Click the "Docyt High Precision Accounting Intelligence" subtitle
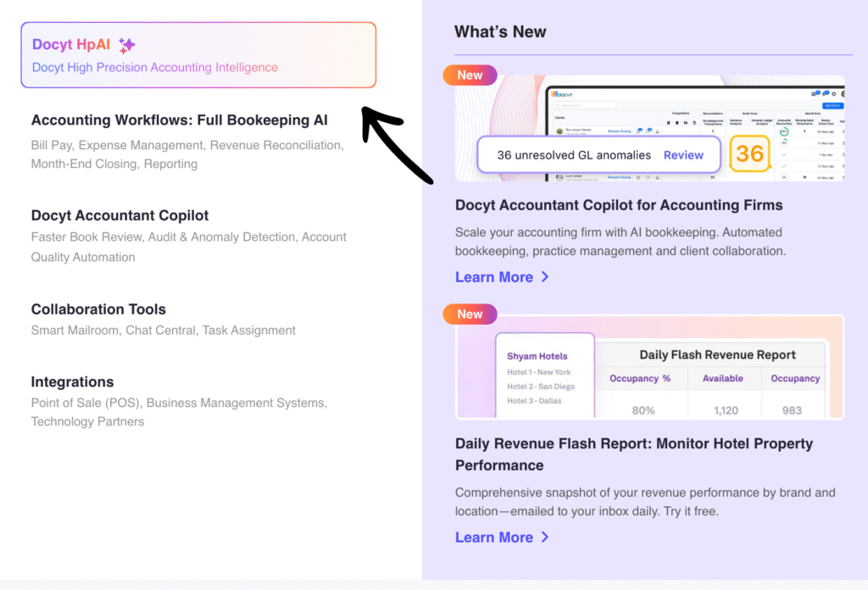868x590 pixels. [x=154, y=67]
